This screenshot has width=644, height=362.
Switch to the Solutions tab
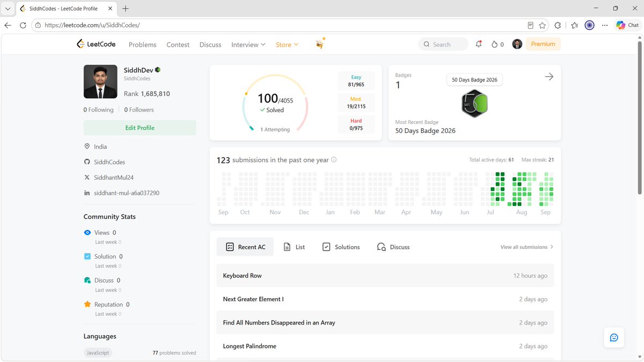(341, 247)
